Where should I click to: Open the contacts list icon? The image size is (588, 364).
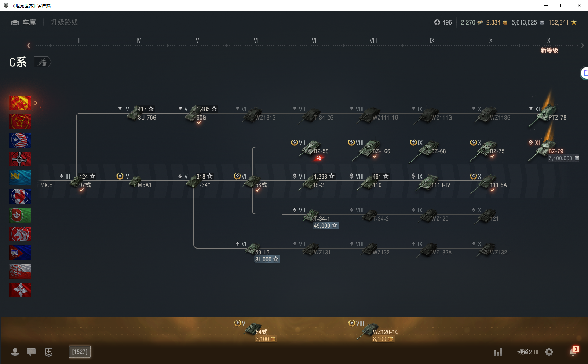pyautogui.click(x=15, y=352)
